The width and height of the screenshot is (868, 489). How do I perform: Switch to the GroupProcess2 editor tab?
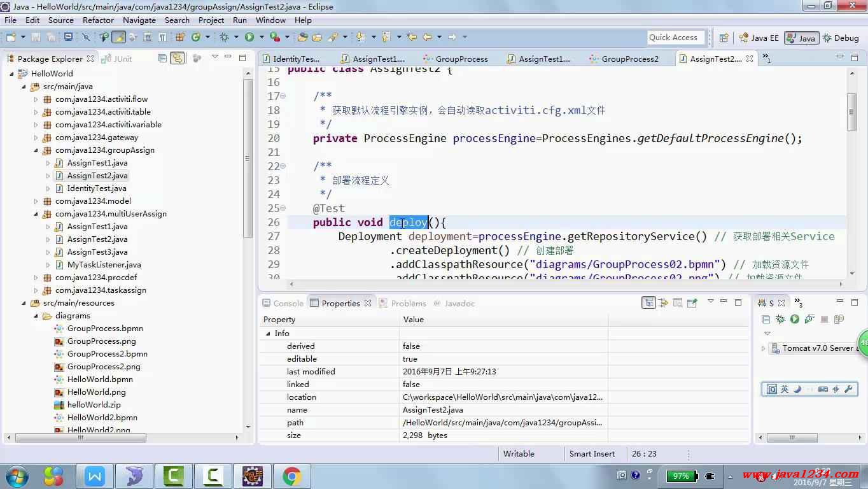pyautogui.click(x=624, y=59)
